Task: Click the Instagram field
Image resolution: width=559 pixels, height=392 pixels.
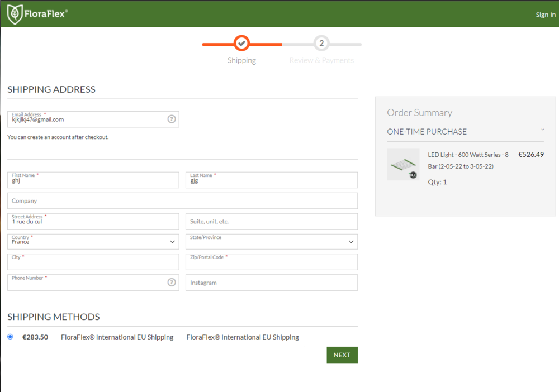Action: tap(271, 283)
